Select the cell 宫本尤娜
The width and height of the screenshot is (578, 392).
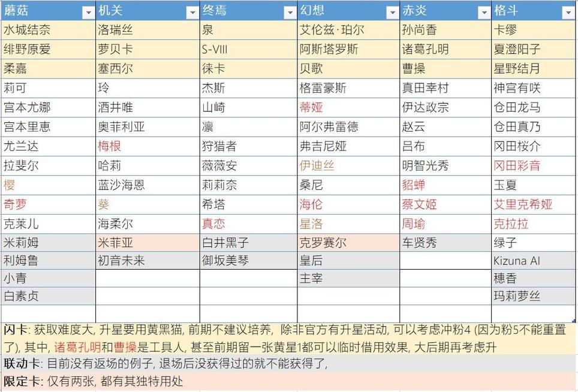pos(49,107)
